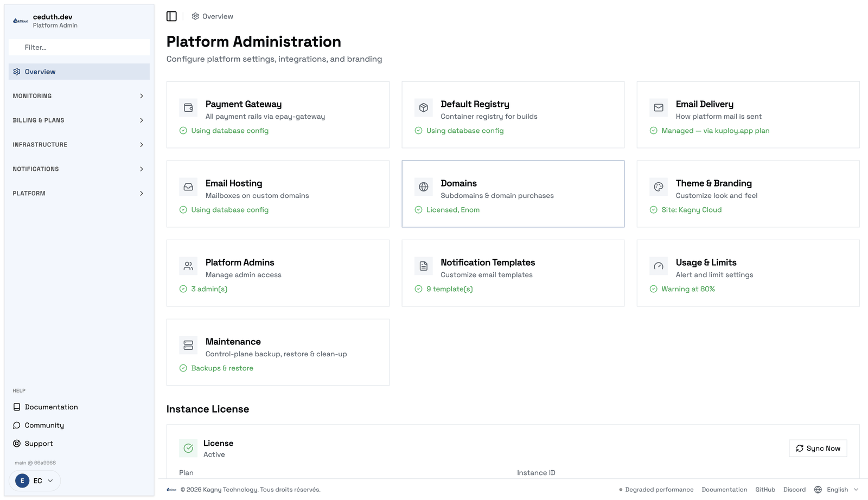The height and width of the screenshot is (500, 868).
Task: Click "3 admin(s)" status text
Action: click(209, 289)
